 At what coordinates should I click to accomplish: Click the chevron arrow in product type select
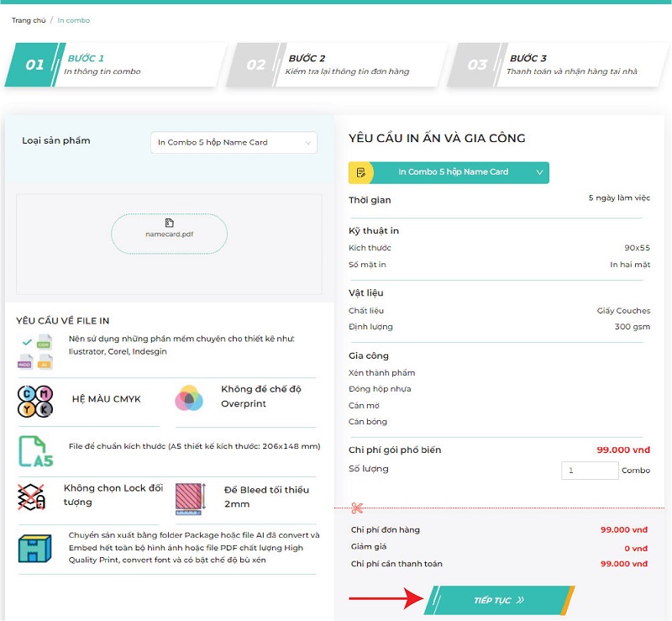(308, 143)
